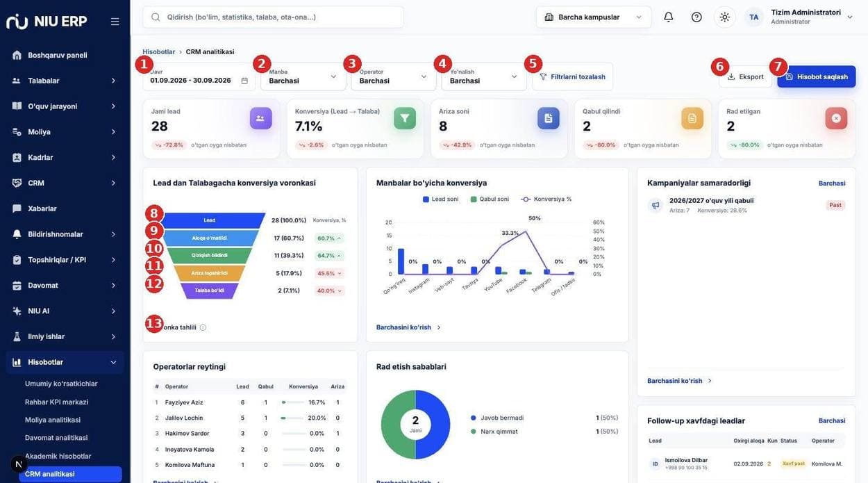This screenshot has height=483, width=868.
Task: Click the ID avatar for Ismoilova Dilbar
Action: pyautogui.click(x=655, y=464)
